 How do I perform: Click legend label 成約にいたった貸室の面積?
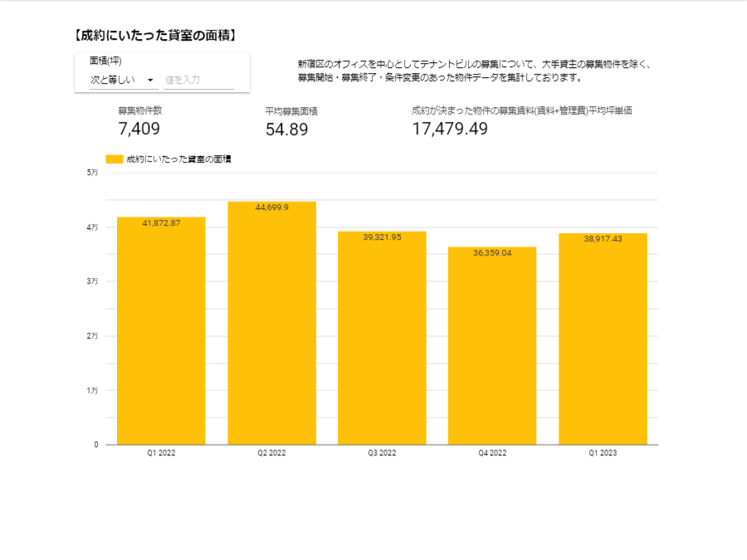click(x=178, y=159)
